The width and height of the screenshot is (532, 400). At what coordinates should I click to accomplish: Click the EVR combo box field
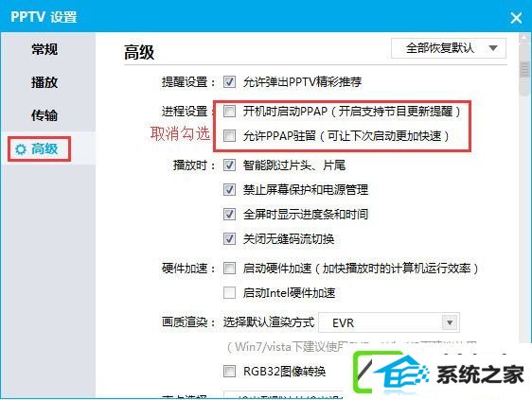389,322
